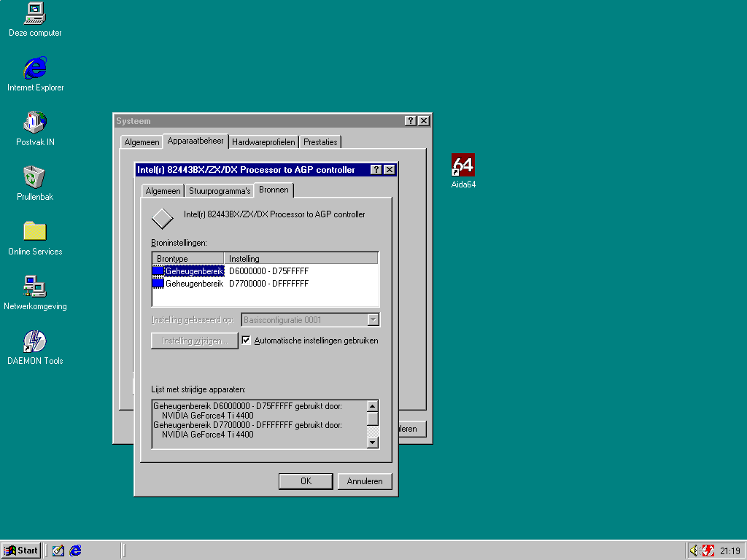
Task: Click the memory icon of the D6000000 row
Action: click(x=158, y=271)
